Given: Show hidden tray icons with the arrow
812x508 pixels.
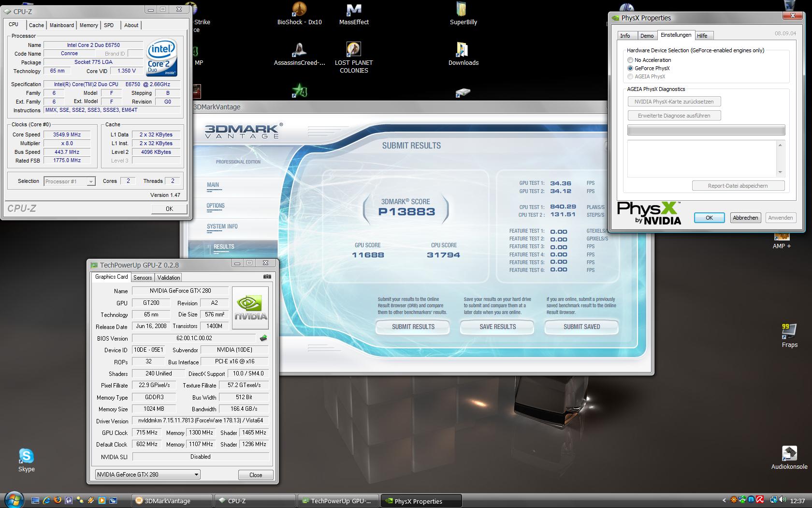Looking at the screenshot, I should click(724, 501).
